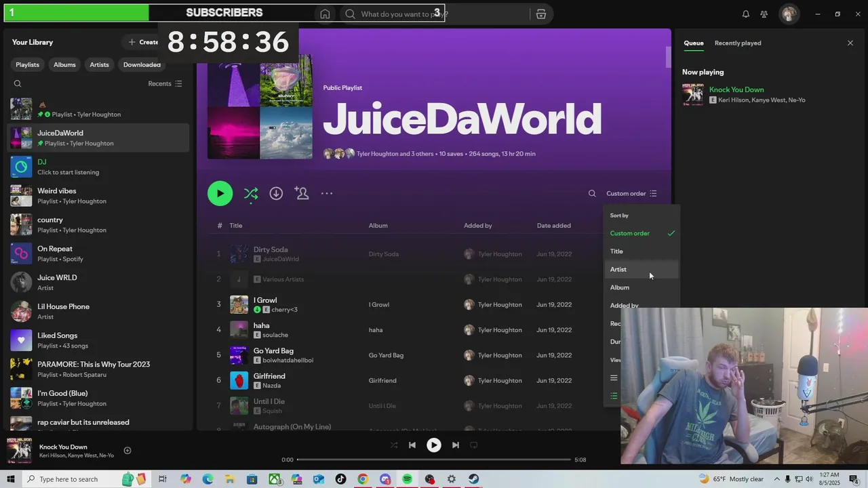Open Lil House Phone artist in library
This screenshot has width=868, height=488.
(98, 311)
